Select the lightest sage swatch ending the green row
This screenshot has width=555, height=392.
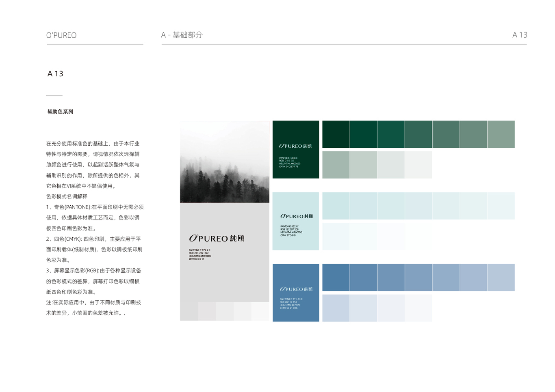[x=501, y=134]
